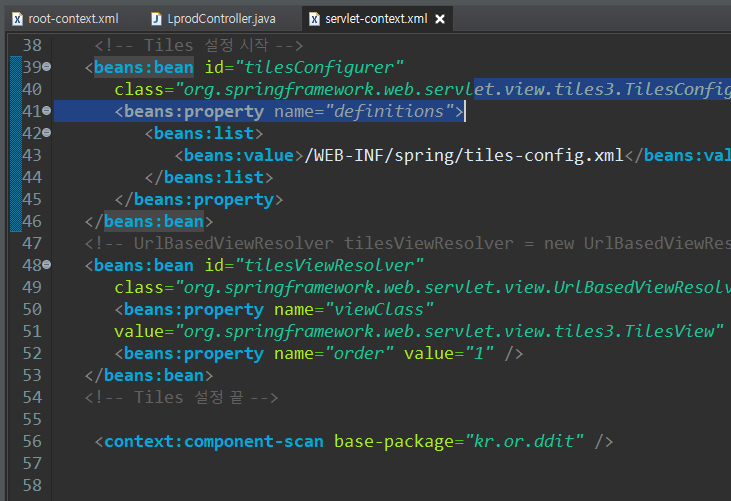Click line number 43 in the gutter
The width and height of the screenshot is (731, 501).
(32, 155)
